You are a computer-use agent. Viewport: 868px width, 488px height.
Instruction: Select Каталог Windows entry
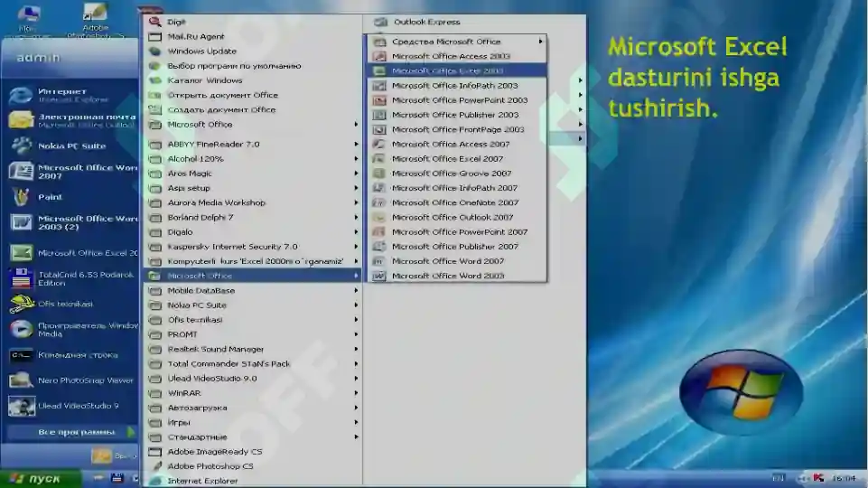(253, 80)
